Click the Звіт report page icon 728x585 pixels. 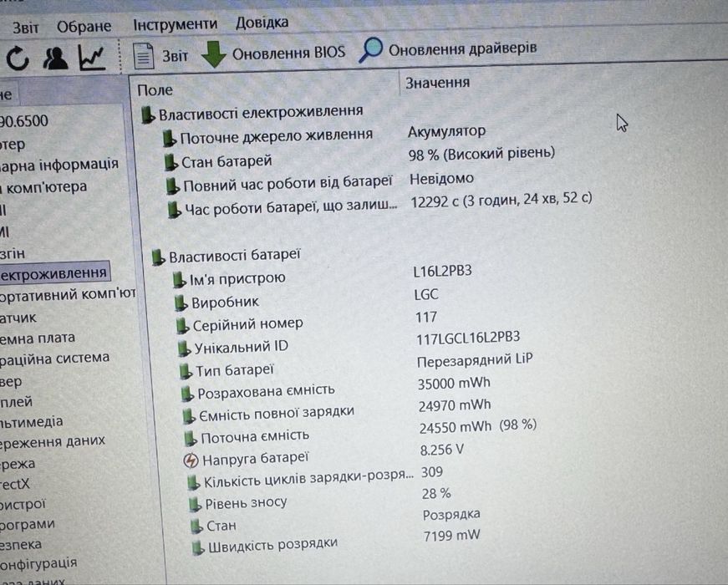pos(144,56)
